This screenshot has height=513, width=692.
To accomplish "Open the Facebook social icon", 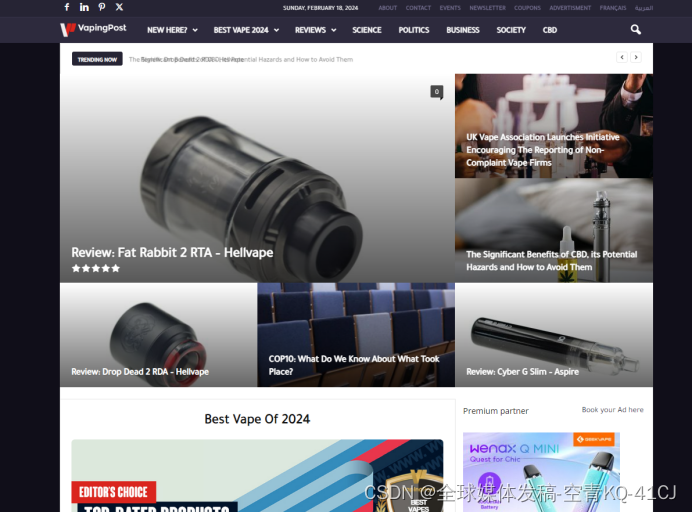I will 67,7.
